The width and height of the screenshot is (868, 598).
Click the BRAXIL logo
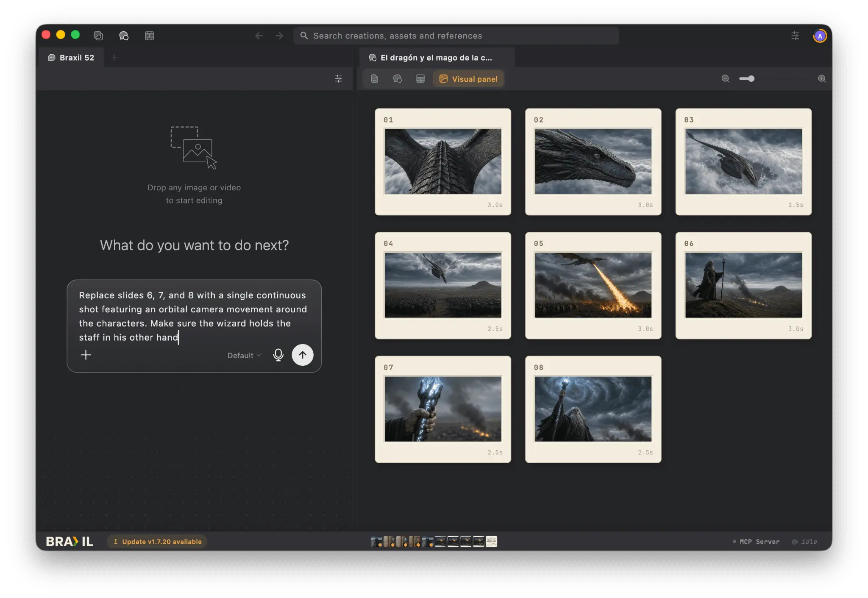[x=70, y=542]
